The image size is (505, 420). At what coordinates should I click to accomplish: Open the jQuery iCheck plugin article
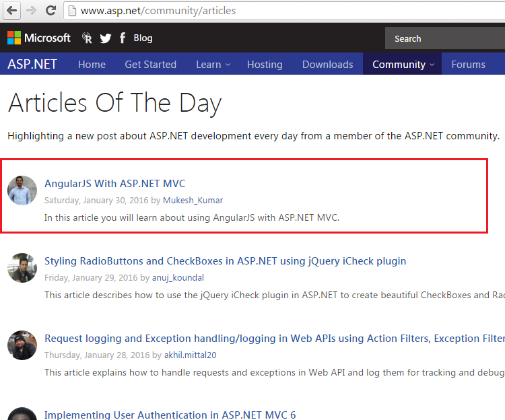click(x=225, y=261)
